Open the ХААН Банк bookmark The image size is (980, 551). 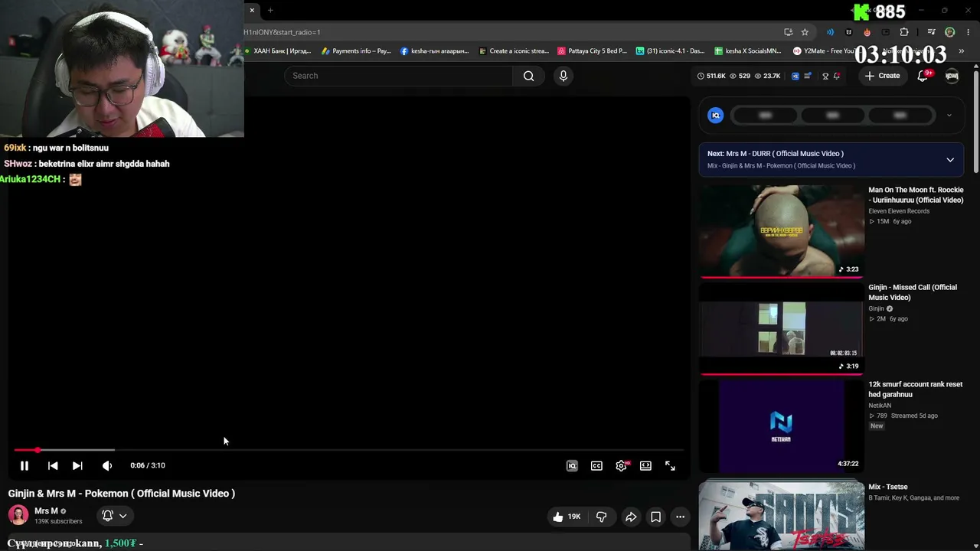[277, 51]
